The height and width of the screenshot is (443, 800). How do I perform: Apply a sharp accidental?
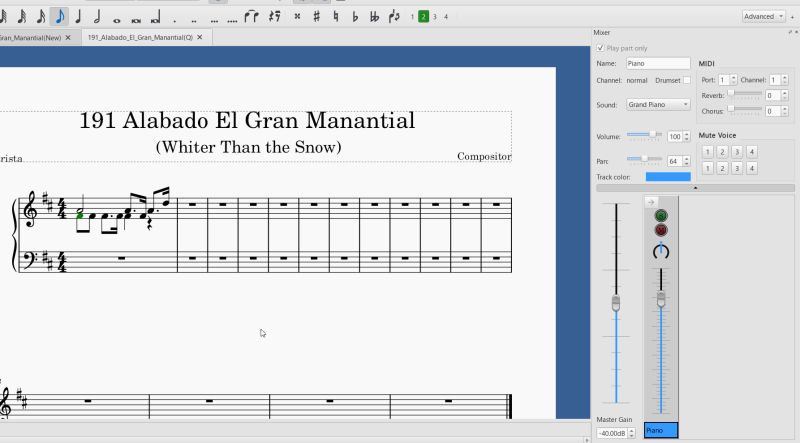316,17
